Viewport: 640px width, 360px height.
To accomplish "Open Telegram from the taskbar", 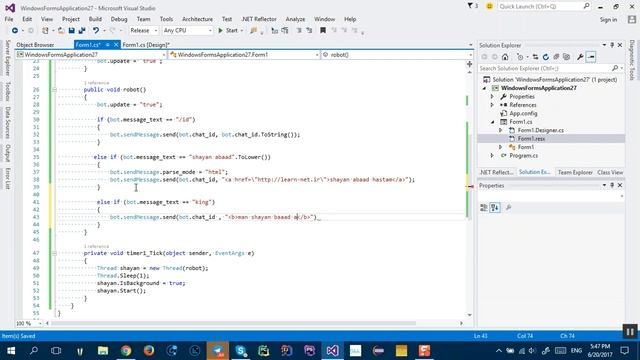I will coord(218,351).
